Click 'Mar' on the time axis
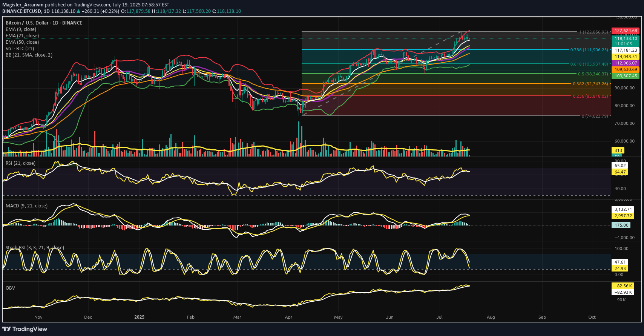 coord(237,317)
